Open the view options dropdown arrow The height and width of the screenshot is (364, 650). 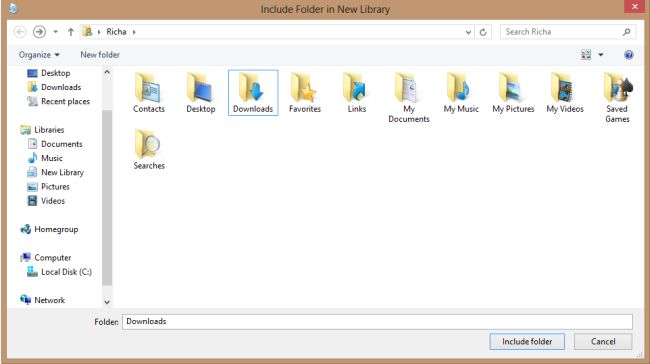[x=601, y=55]
